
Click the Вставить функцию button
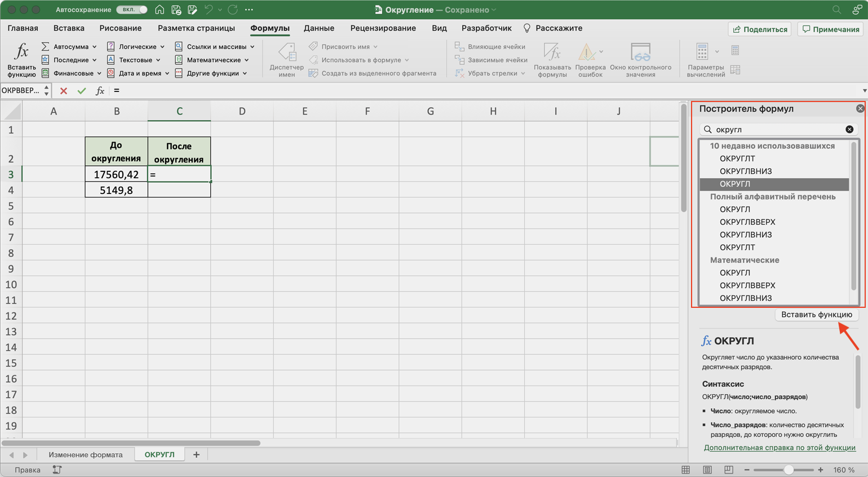816,315
